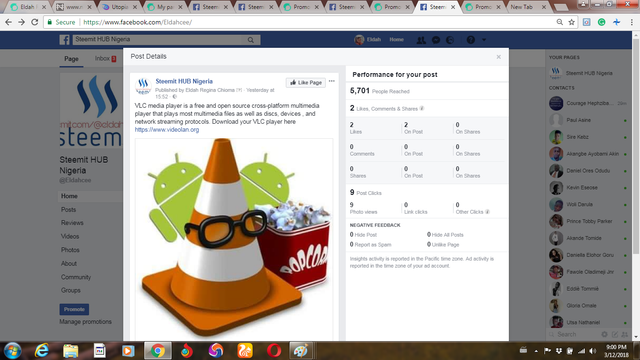The width and height of the screenshot is (640, 360).
Task: Open chat with Paul Asine
Action: [587, 120]
